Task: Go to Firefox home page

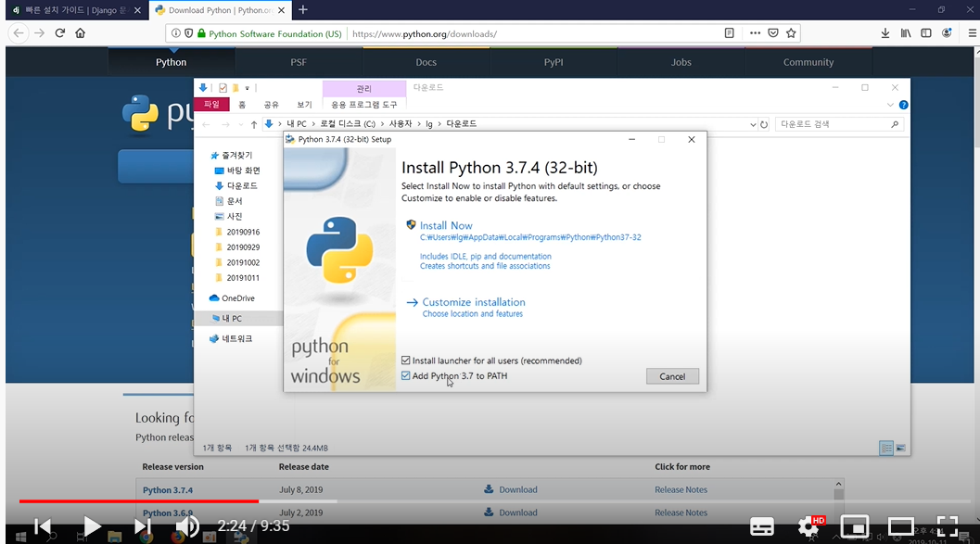Action: pyautogui.click(x=80, y=33)
